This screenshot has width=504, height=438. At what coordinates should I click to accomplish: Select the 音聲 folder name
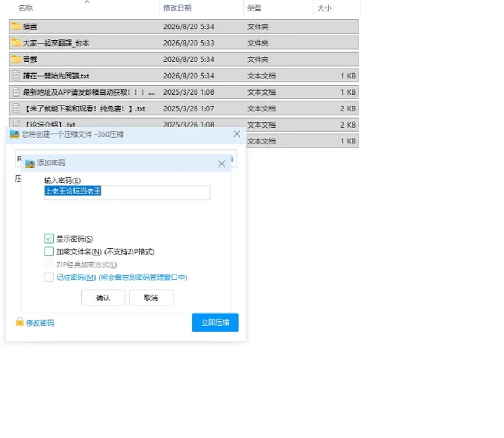click(x=30, y=59)
